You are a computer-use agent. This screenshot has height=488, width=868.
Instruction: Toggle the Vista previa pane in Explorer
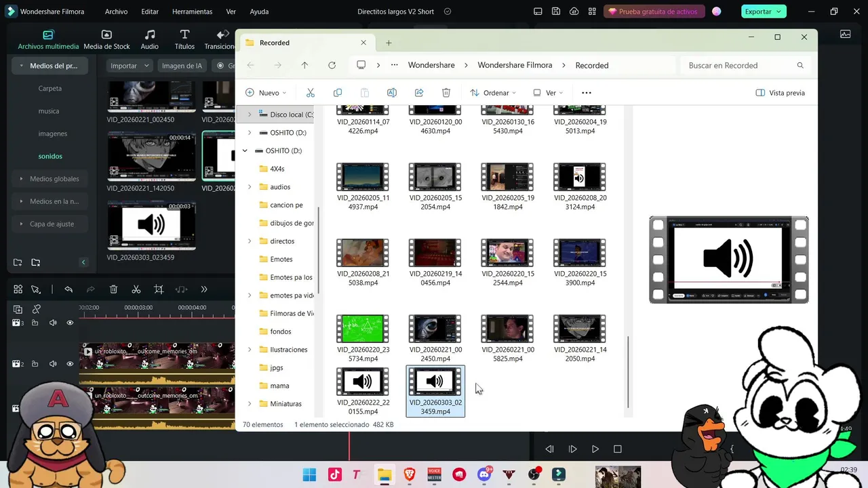pos(781,93)
